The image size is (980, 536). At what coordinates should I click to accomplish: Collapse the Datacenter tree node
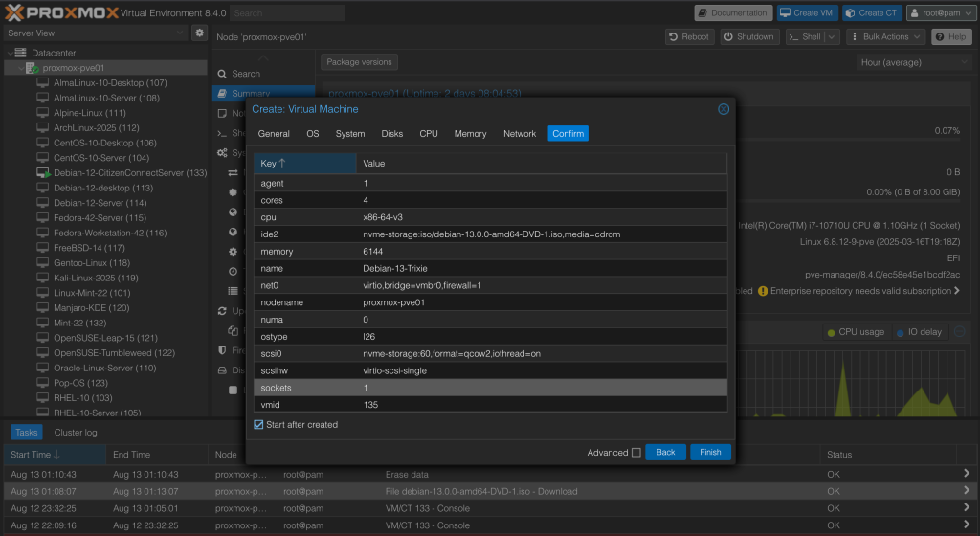tap(10, 53)
